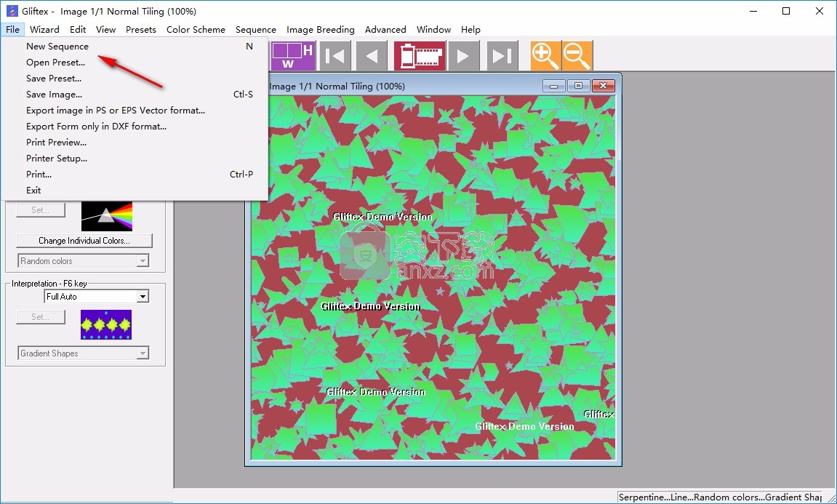Open Printer Setup... from the File menu
The width and height of the screenshot is (837, 504).
click(135, 159)
